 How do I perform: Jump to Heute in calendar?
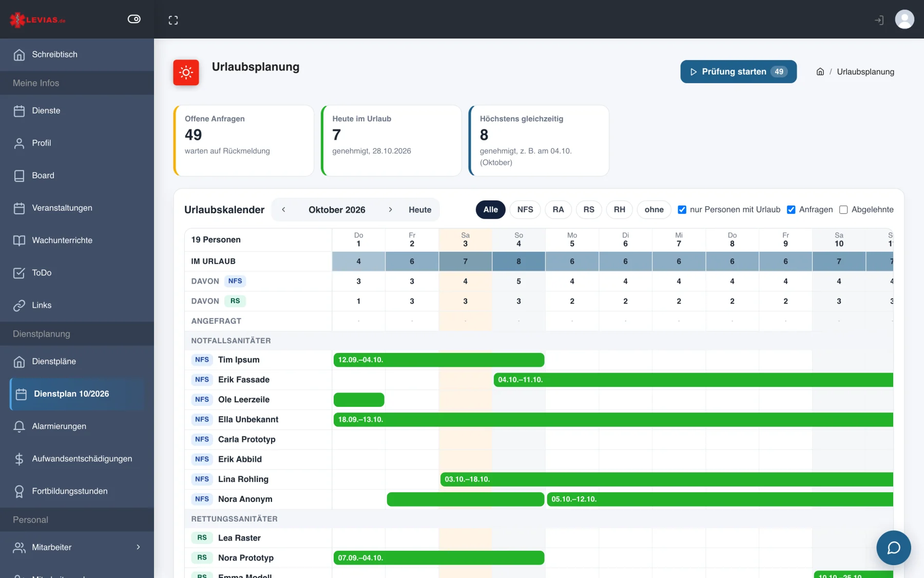tap(420, 210)
